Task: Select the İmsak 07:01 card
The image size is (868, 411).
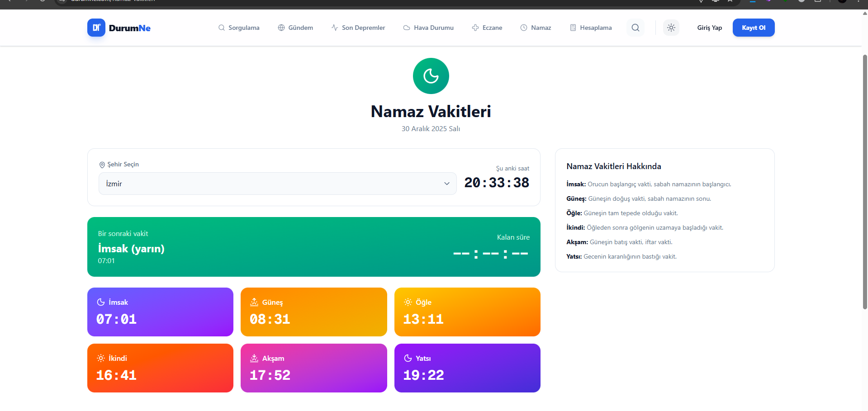Action: [160, 312]
